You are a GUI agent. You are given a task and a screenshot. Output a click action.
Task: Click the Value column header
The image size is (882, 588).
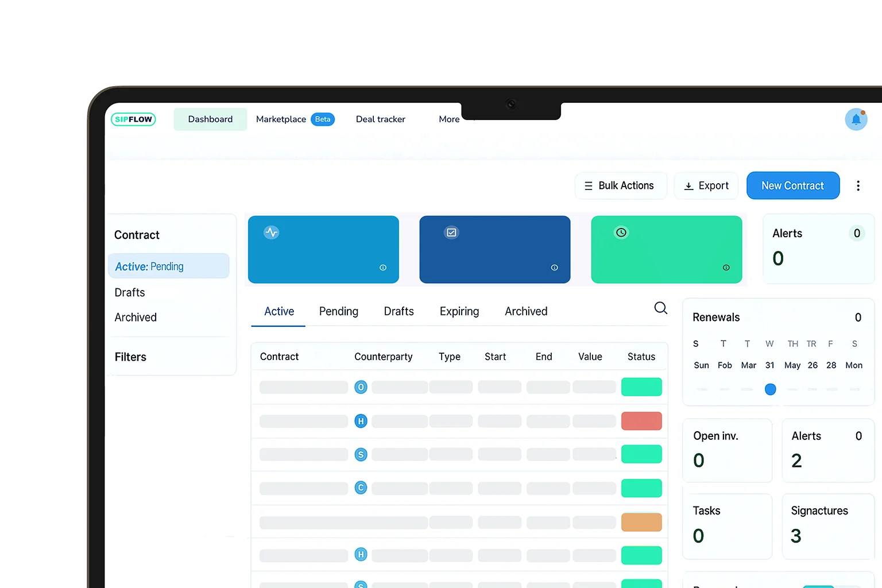click(590, 357)
